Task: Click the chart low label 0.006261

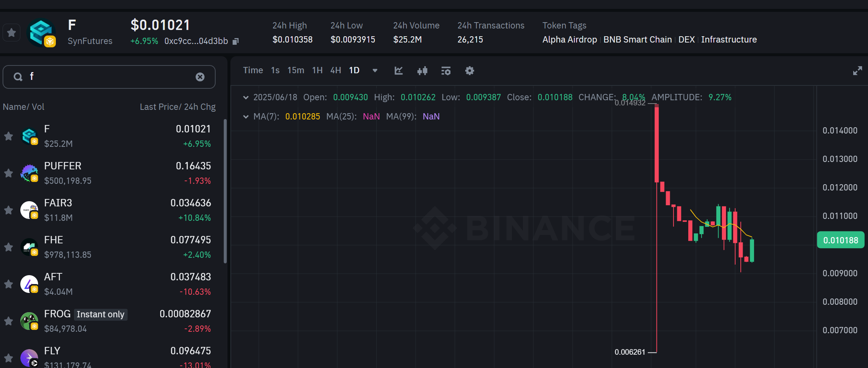Action: click(x=630, y=352)
